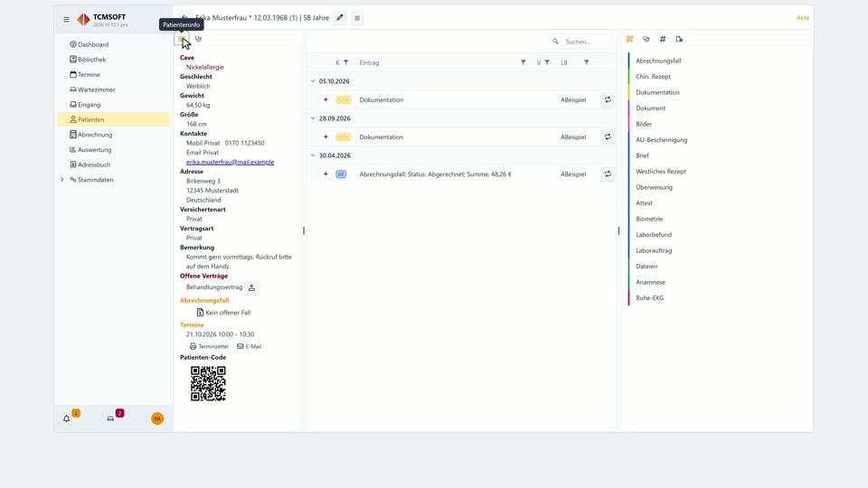
Task: Filter the K column
Action: click(x=346, y=62)
